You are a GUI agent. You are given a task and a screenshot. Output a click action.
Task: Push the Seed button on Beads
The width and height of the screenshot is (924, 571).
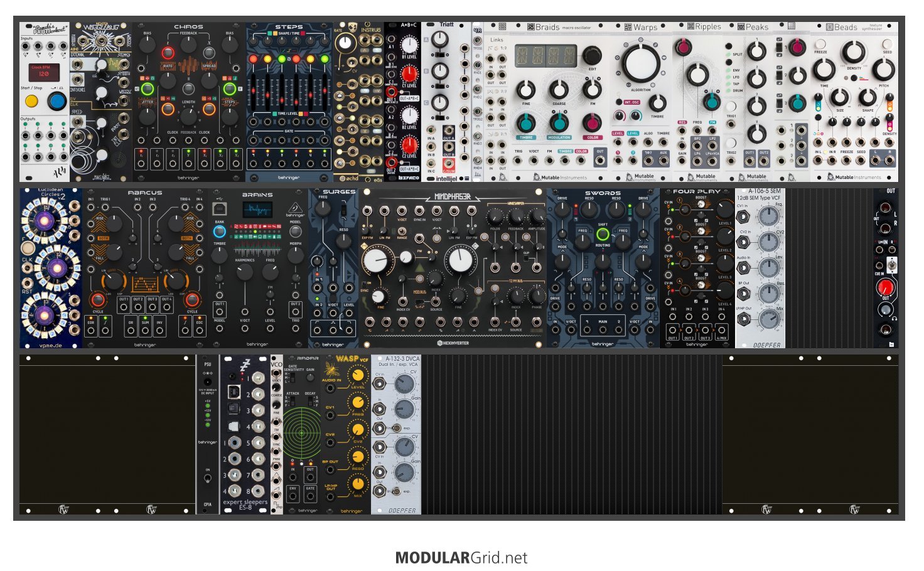tap(888, 44)
